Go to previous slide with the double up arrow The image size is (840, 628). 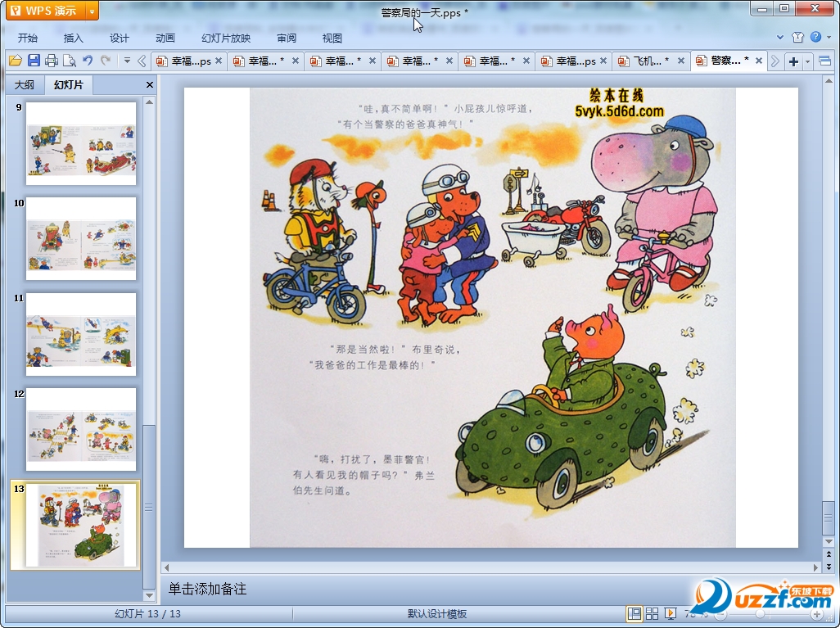(829, 554)
